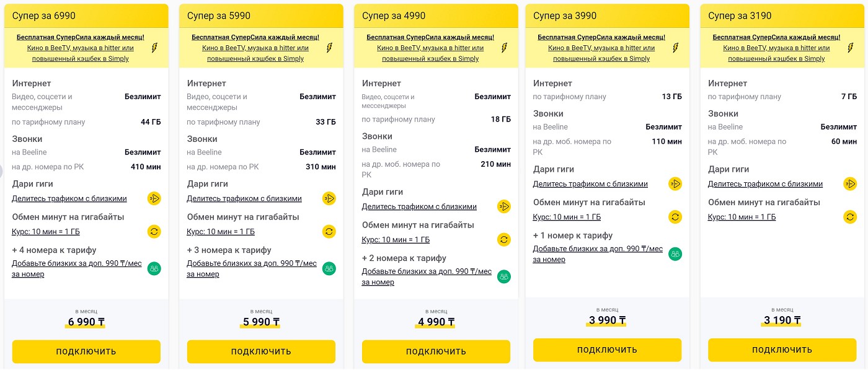Open Добавьте близких link in Супер за 4990 card
Viewport: 868px width, 370px height.
427,276
